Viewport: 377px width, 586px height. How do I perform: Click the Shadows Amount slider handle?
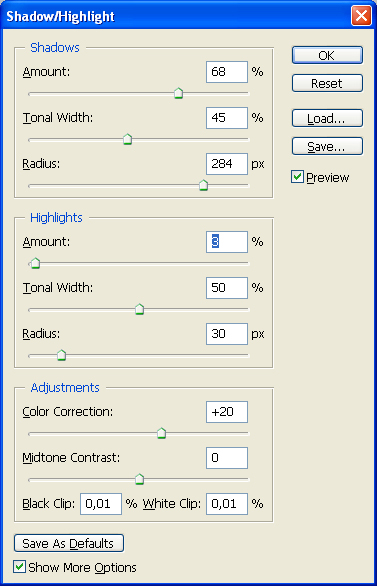coord(179,93)
